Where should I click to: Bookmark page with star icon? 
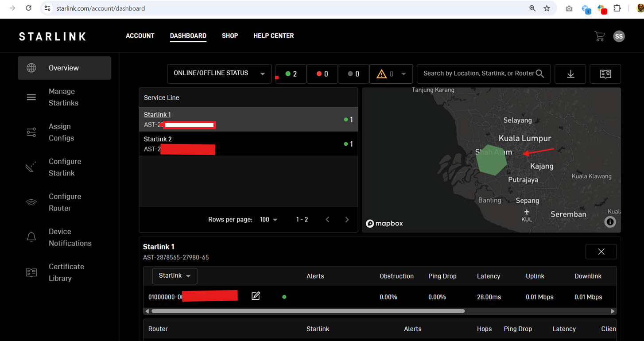(x=547, y=8)
